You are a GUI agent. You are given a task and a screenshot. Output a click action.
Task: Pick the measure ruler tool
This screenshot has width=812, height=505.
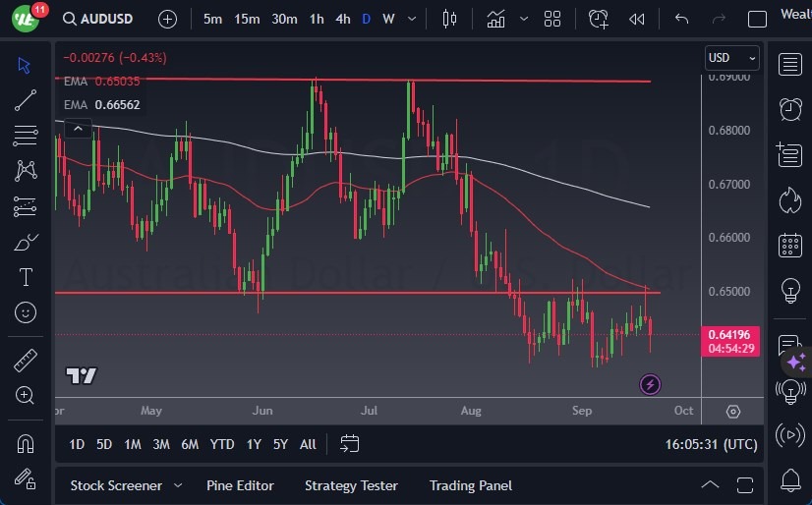coord(26,361)
